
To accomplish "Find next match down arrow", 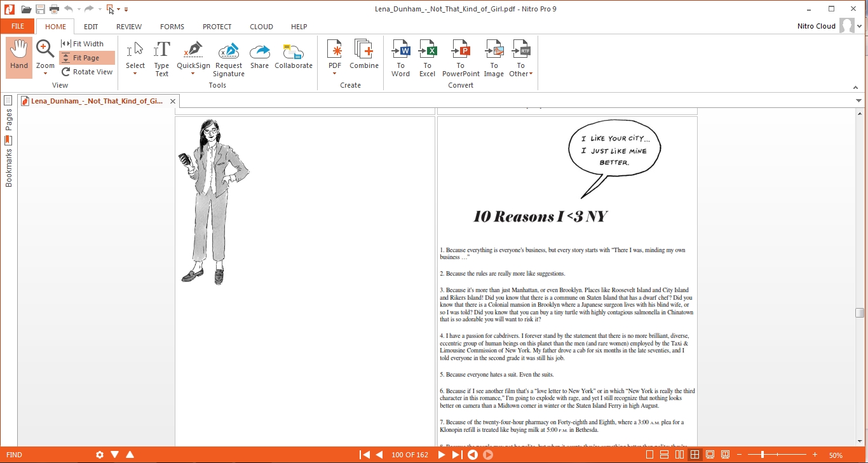I will coord(115,455).
